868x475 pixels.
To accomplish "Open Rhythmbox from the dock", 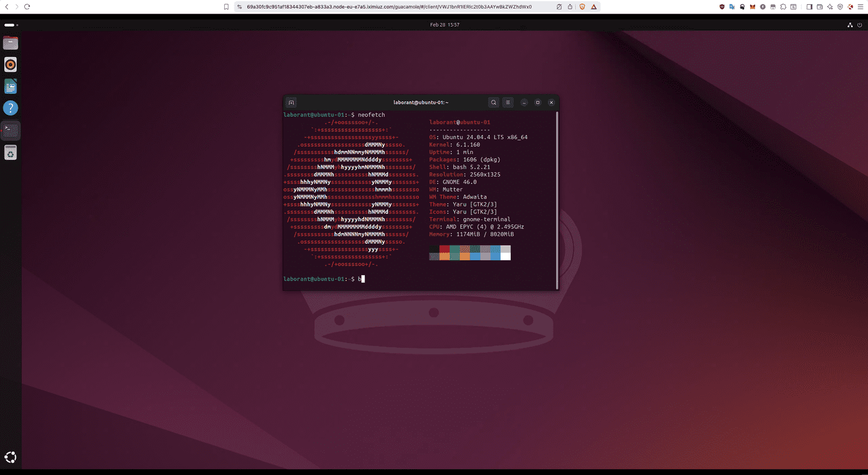I will pyautogui.click(x=10, y=64).
